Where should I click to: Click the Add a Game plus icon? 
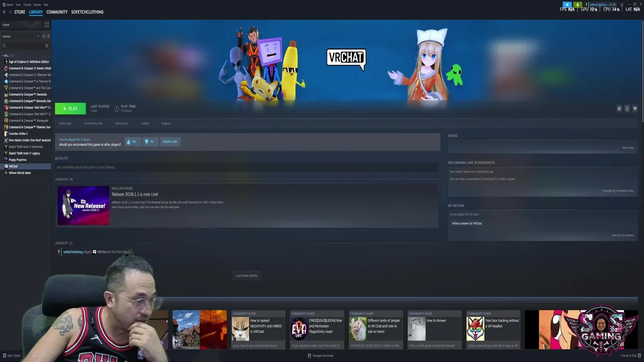pos(4,355)
